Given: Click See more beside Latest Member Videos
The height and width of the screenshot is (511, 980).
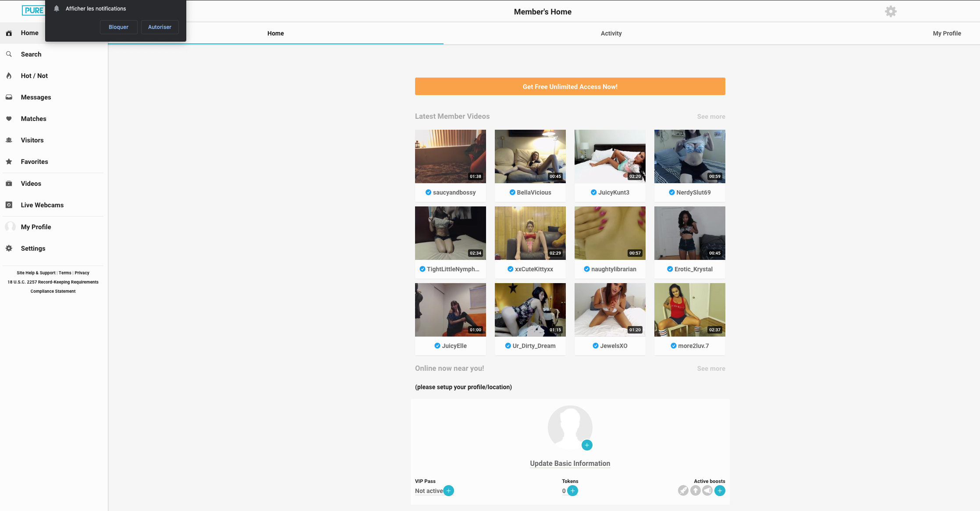Looking at the screenshot, I should [x=711, y=117].
